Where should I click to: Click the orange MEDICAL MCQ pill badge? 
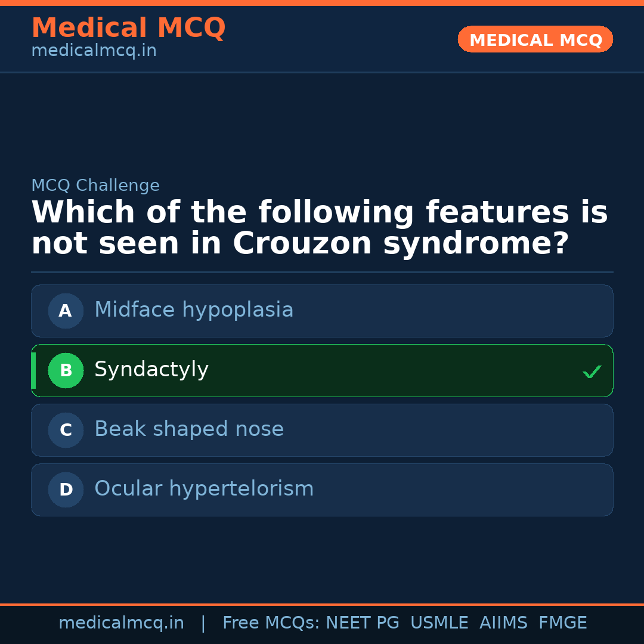pos(535,39)
